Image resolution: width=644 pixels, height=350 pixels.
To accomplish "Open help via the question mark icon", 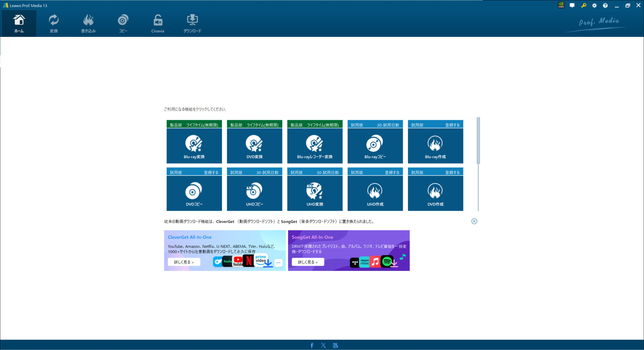I will [605, 5].
